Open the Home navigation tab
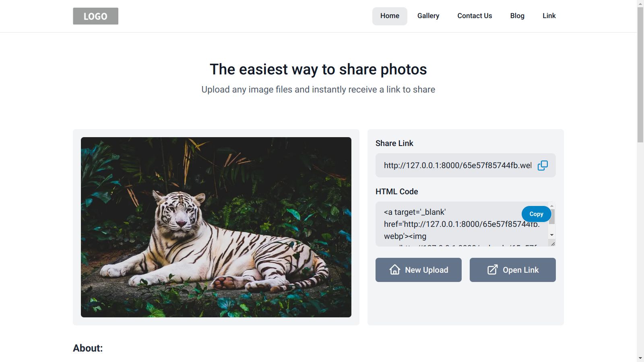This screenshot has height=362, width=644. (x=390, y=16)
